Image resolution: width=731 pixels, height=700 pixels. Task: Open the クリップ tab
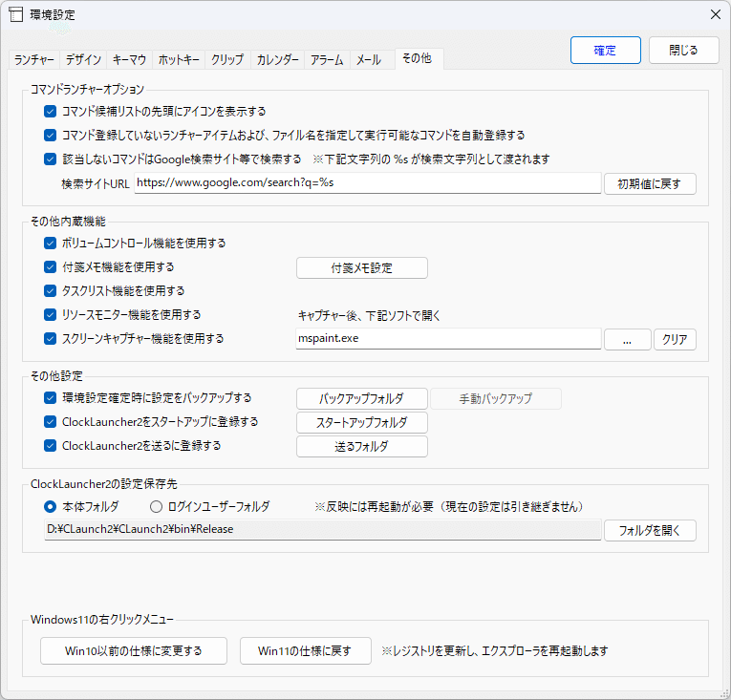(227, 59)
